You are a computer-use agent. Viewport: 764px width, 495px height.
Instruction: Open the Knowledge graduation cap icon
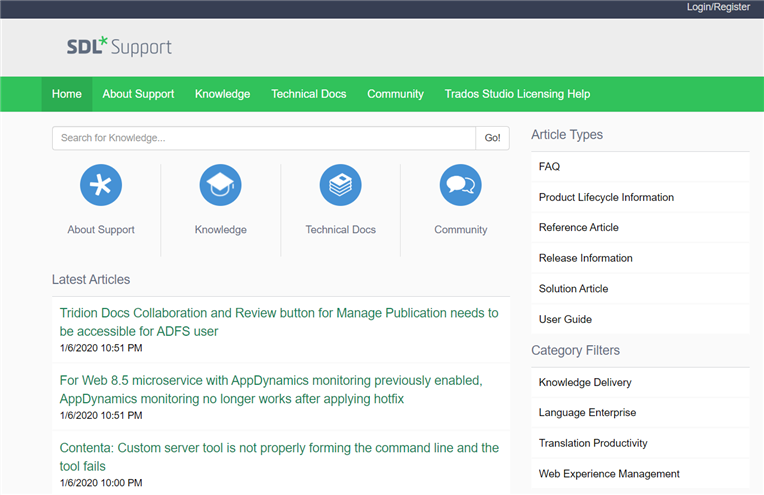(220, 185)
